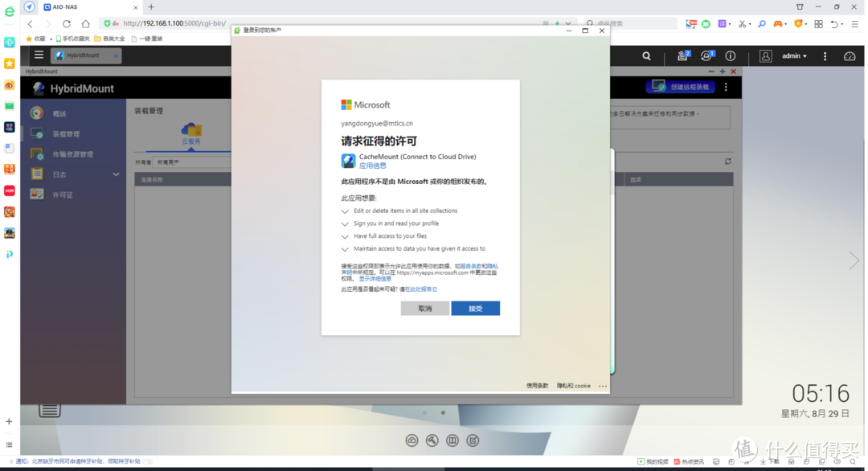Open 隐私和 cookie footer link
Viewport: 868px width, 471px height.
coord(574,386)
